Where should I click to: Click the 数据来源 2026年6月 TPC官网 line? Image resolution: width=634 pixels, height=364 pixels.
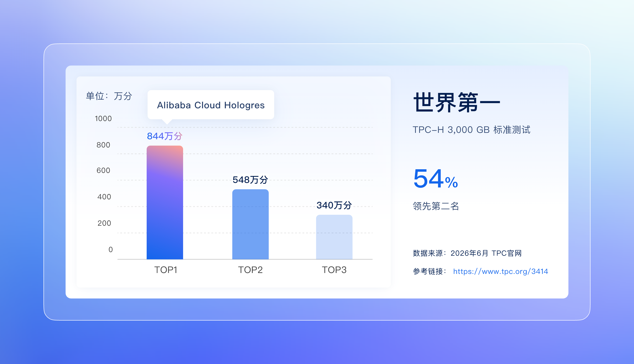click(467, 253)
